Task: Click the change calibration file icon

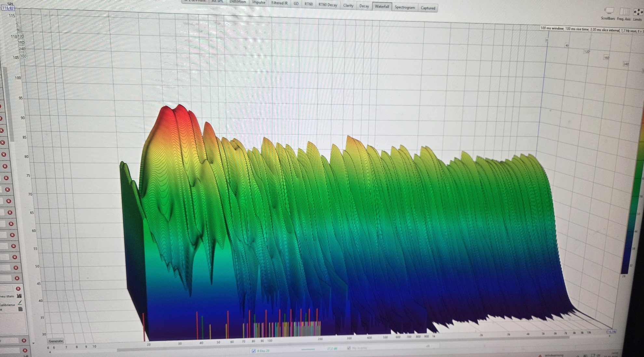Action: [19, 296]
